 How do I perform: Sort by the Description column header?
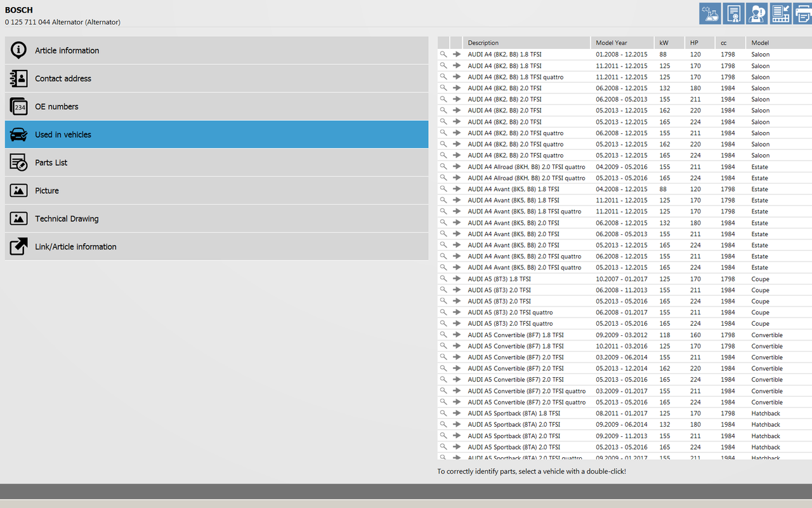click(x=527, y=43)
